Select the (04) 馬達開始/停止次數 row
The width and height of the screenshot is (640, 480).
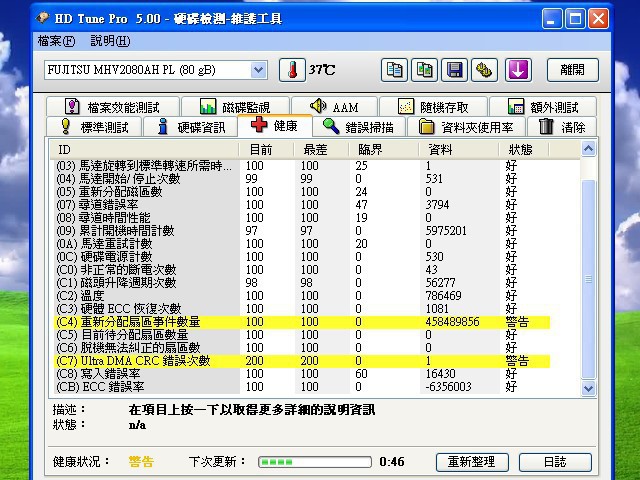pos(303,179)
